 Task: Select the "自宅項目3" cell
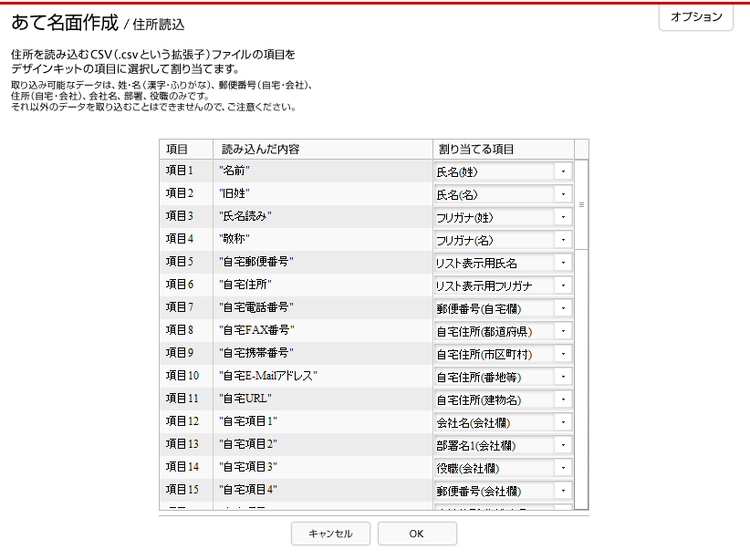(323, 467)
